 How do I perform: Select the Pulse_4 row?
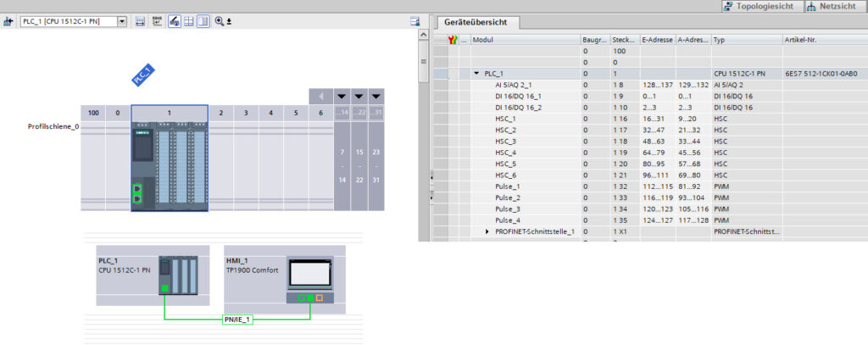(650, 220)
